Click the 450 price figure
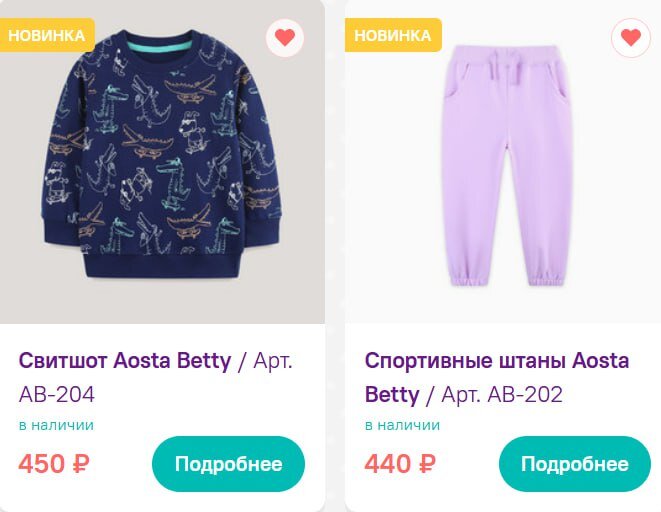The image size is (661, 512). pos(42,464)
